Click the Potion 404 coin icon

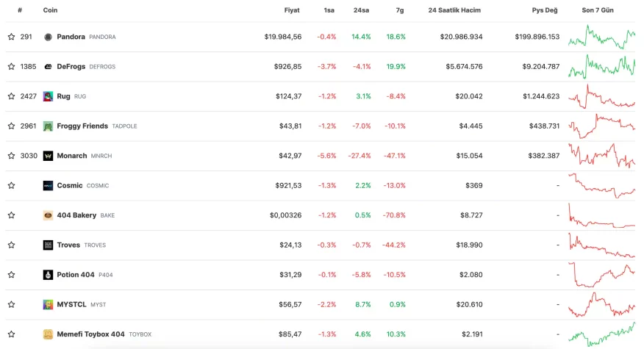(48, 275)
